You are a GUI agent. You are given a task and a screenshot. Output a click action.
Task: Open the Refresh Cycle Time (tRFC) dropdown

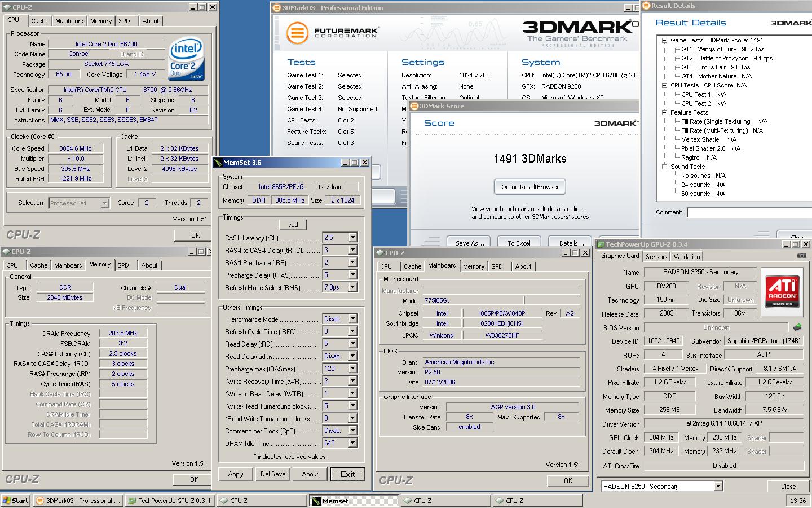[x=352, y=331]
